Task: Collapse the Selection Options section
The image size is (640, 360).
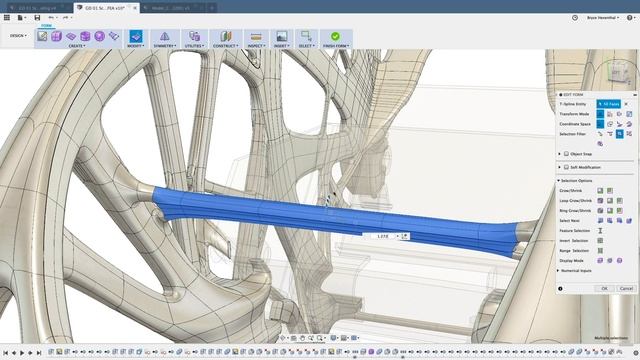Action: pos(559,180)
